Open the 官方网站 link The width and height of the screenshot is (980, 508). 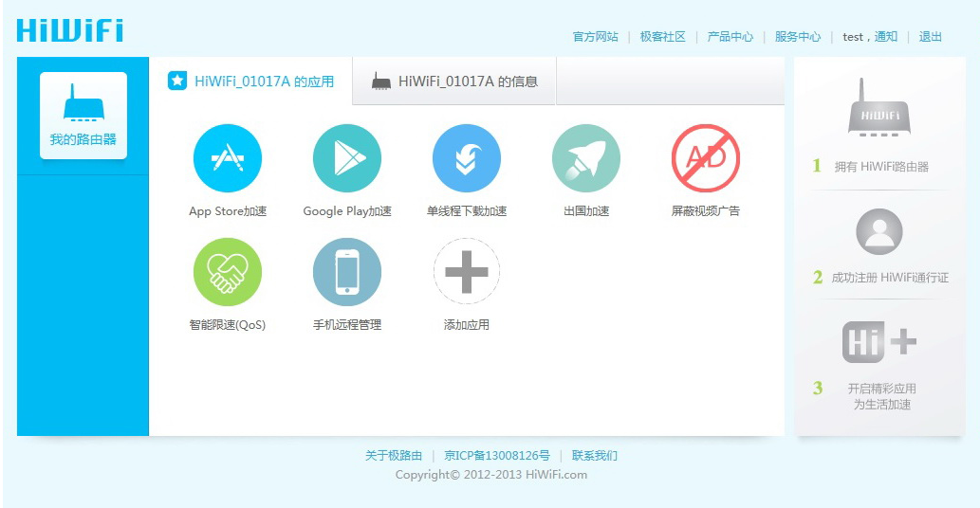click(596, 37)
